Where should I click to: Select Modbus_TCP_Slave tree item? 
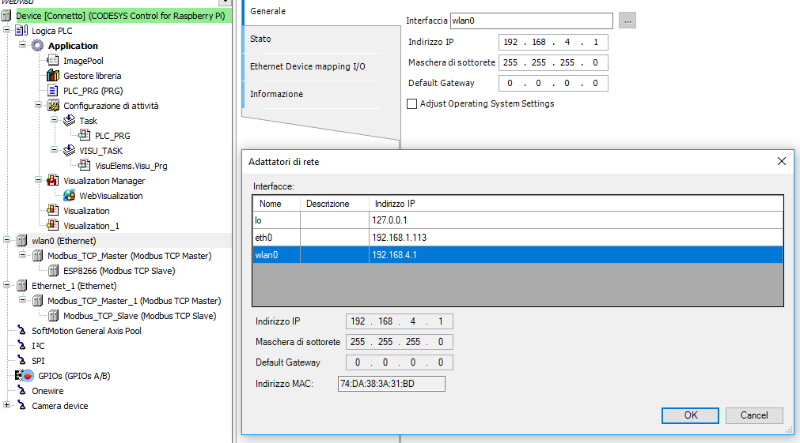point(139,316)
